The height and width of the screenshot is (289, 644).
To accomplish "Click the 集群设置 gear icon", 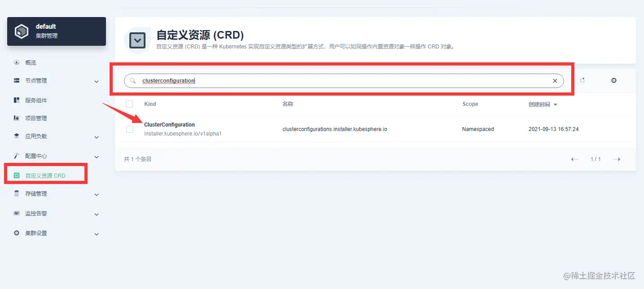I will tap(17, 233).
